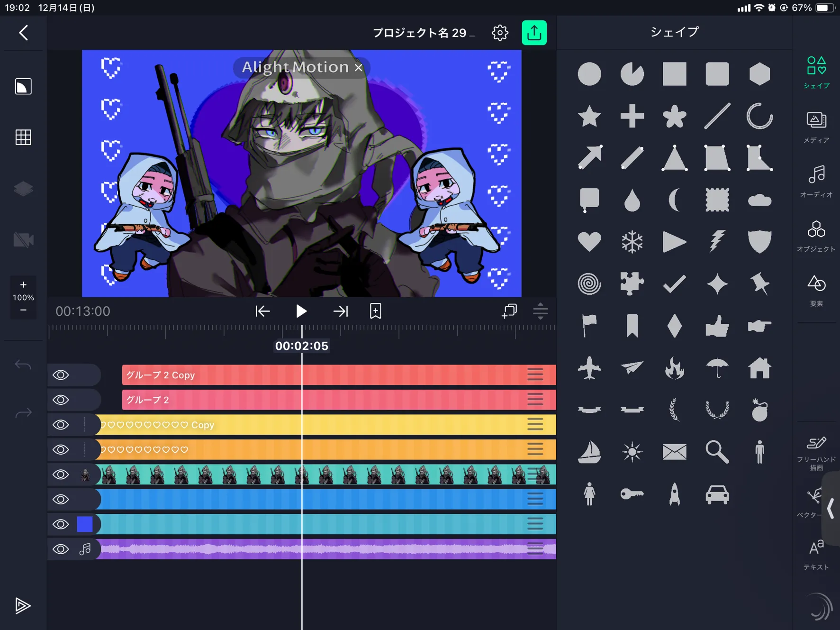
Task: Add the house shape
Action: pyautogui.click(x=759, y=368)
